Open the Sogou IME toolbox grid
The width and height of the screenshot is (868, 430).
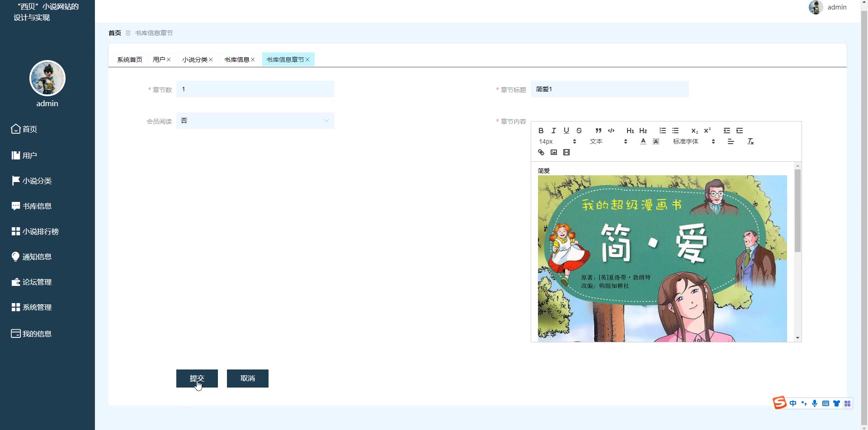point(847,403)
